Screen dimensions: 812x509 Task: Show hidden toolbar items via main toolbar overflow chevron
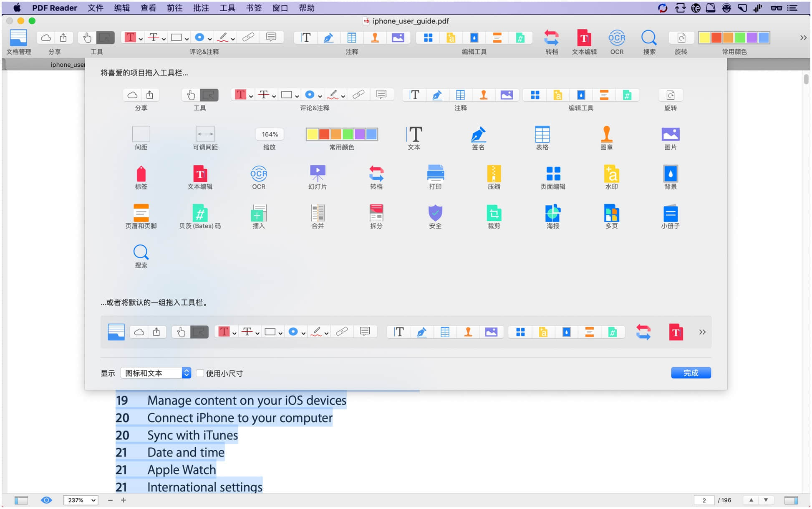tap(803, 38)
